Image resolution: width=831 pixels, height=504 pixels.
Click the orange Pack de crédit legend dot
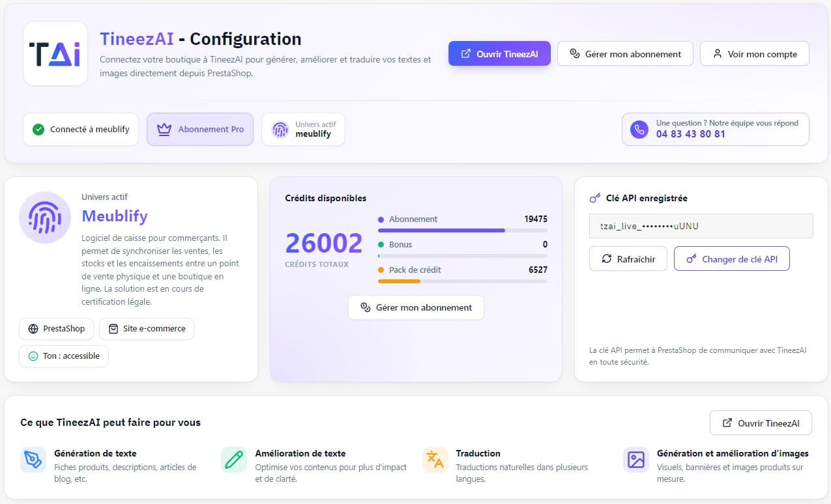tap(381, 270)
